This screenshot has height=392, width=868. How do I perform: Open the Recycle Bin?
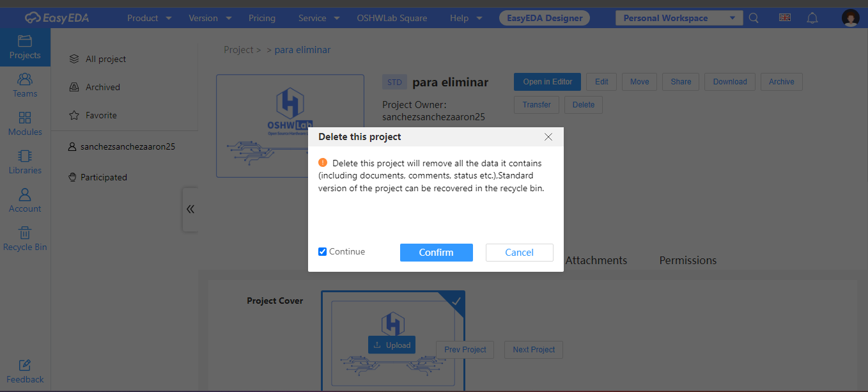click(25, 239)
